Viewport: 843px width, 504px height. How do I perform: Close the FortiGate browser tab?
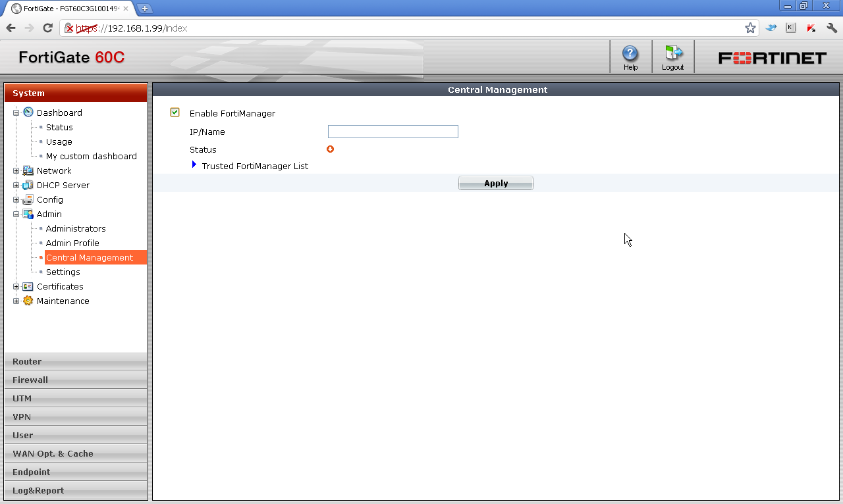tap(126, 9)
